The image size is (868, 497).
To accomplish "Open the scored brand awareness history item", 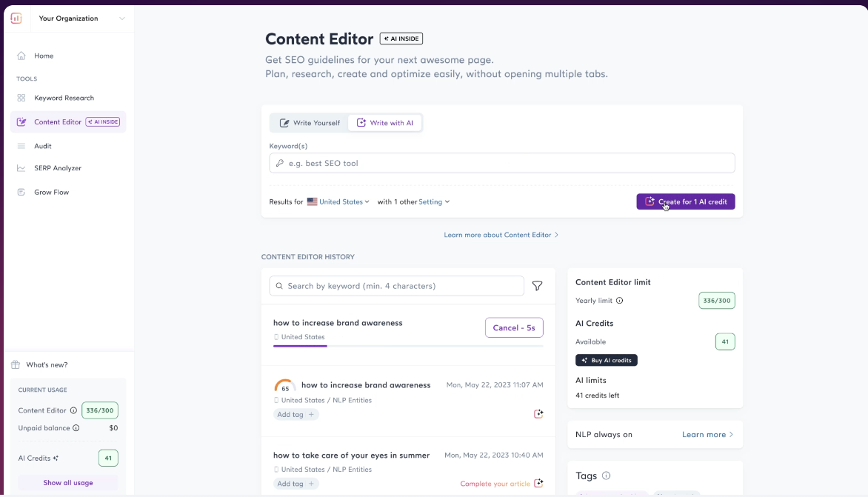I will [366, 385].
